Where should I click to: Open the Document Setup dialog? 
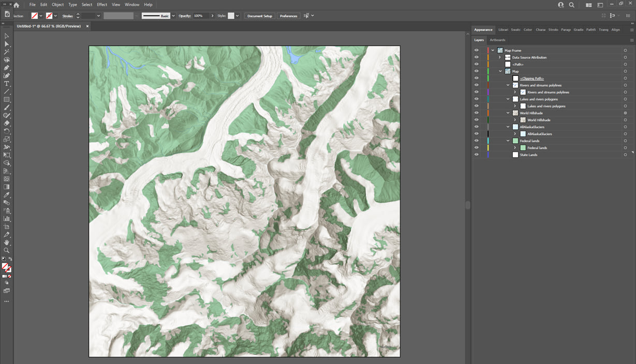[259, 16]
